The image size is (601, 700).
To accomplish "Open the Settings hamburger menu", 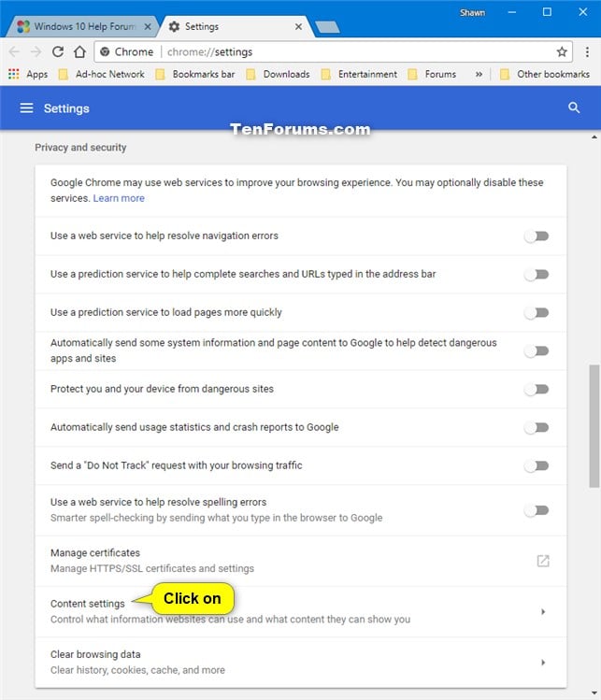I will pos(26,108).
